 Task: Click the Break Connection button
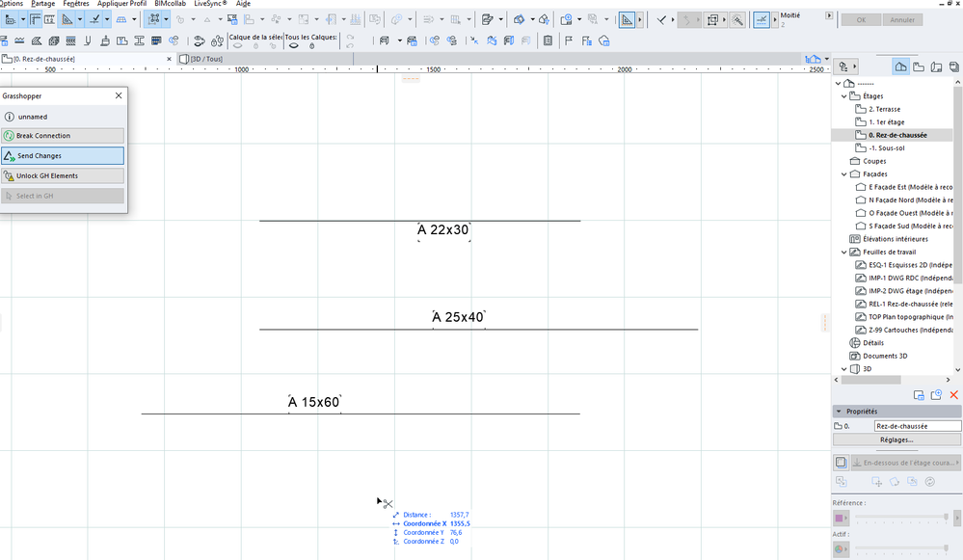63,136
